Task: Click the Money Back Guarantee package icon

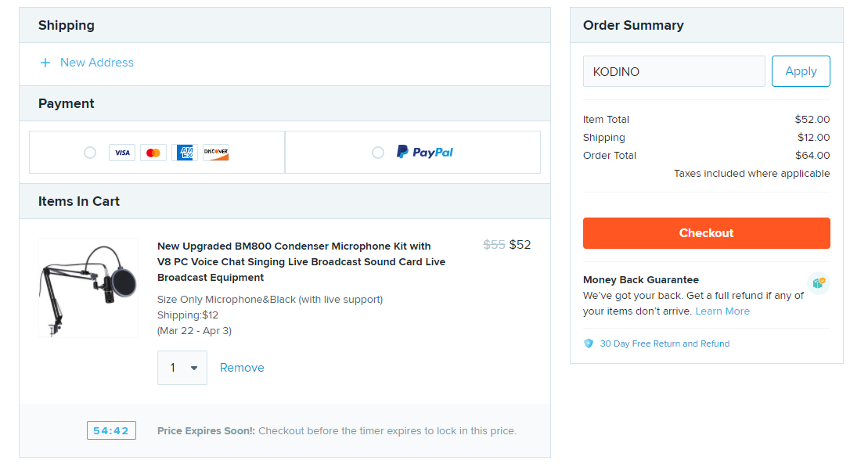Action: point(818,283)
